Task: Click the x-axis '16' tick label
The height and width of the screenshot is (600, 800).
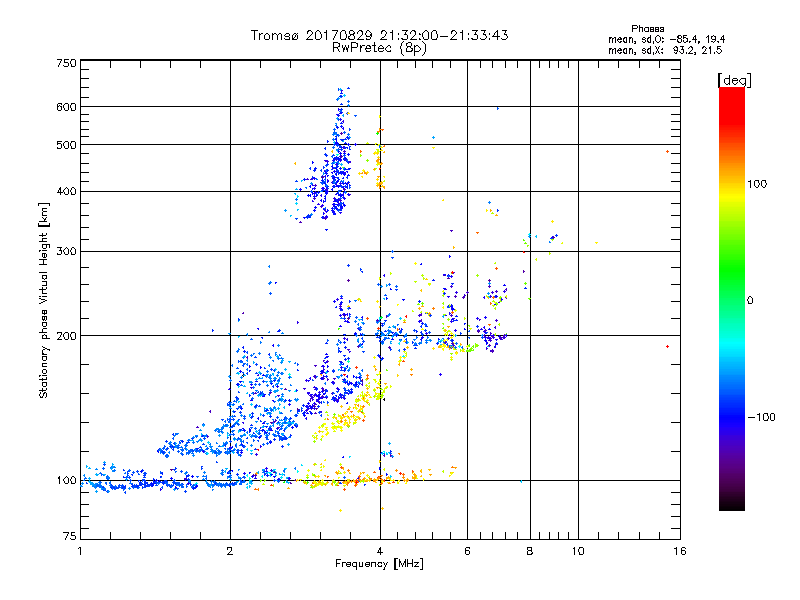Action: 680,551
